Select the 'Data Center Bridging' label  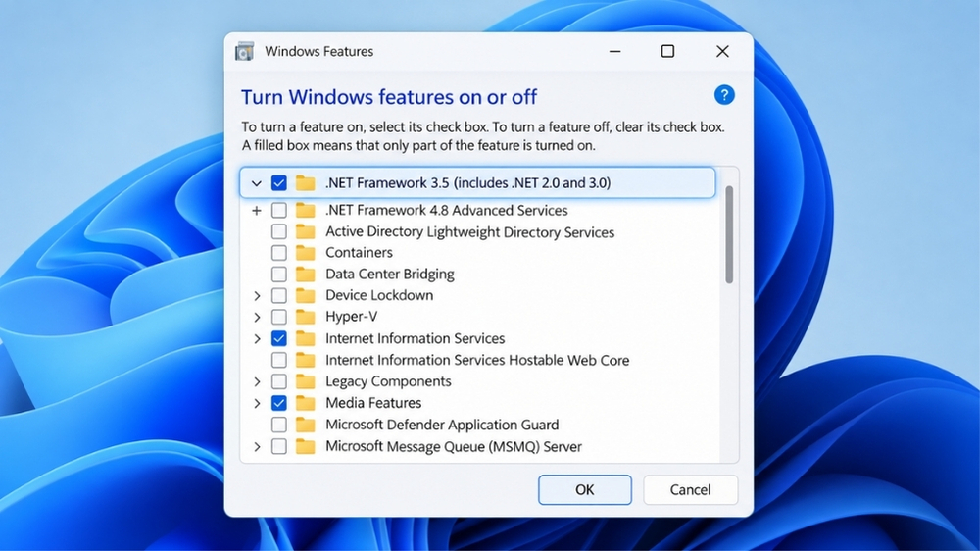pyautogui.click(x=389, y=274)
